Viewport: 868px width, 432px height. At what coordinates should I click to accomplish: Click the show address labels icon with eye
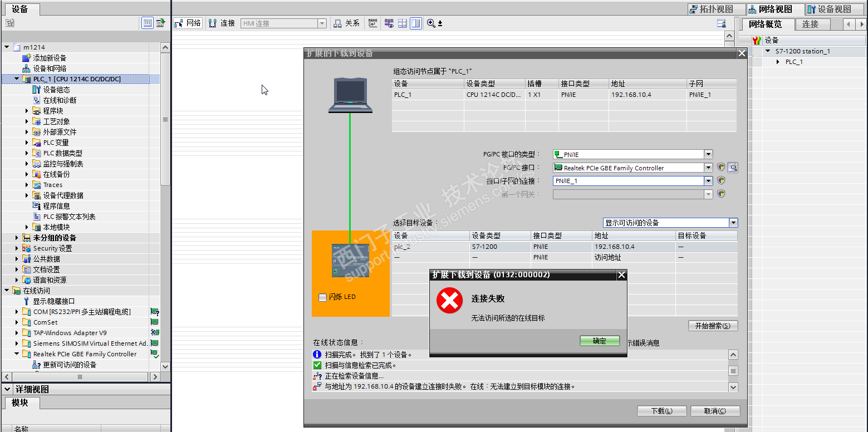[x=389, y=23]
